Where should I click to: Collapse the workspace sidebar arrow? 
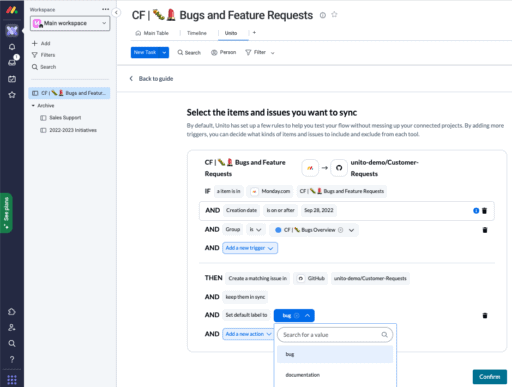click(x=116, y=13)
